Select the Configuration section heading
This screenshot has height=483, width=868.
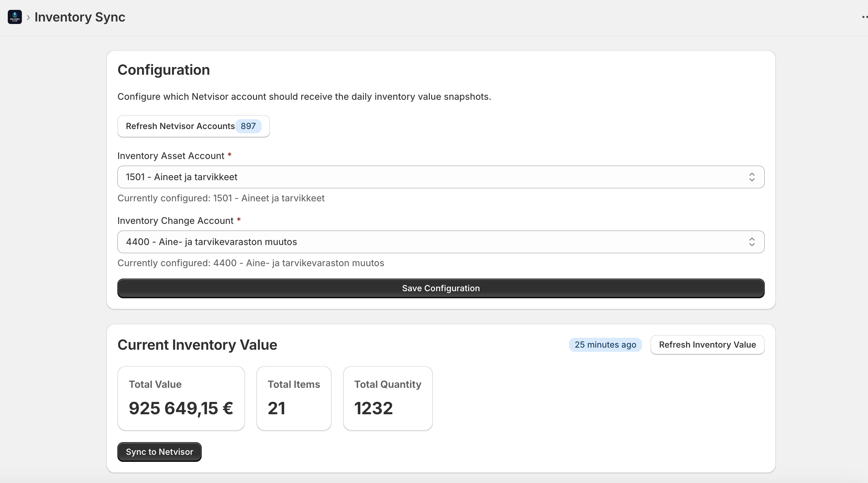pyautogui.click(x=164, y=70)
